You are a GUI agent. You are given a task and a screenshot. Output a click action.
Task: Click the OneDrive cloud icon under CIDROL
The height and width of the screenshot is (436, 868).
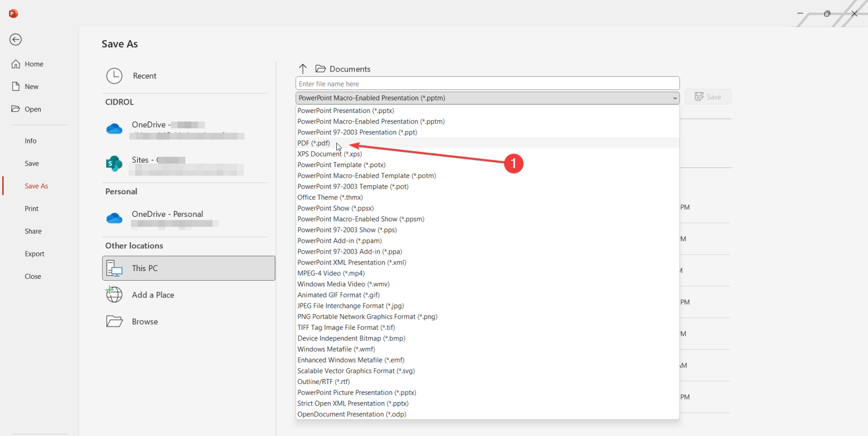[x=115, y=129]
